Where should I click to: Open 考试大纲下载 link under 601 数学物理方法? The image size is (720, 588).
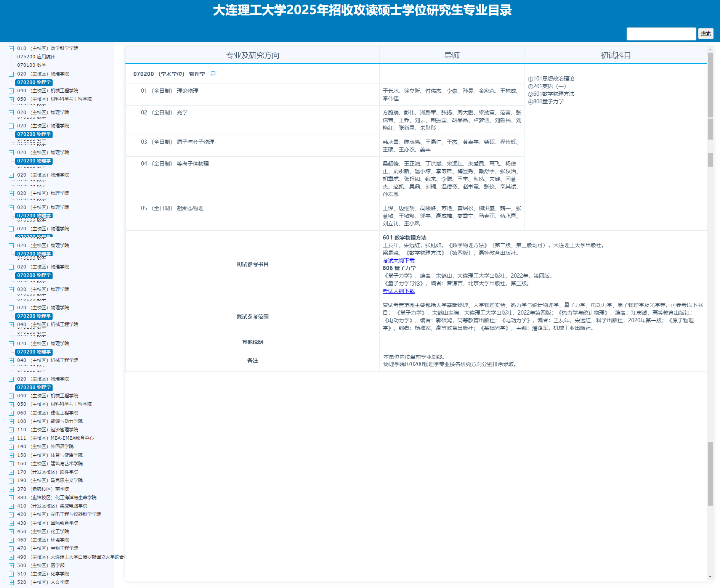click(x=398, y=260)
